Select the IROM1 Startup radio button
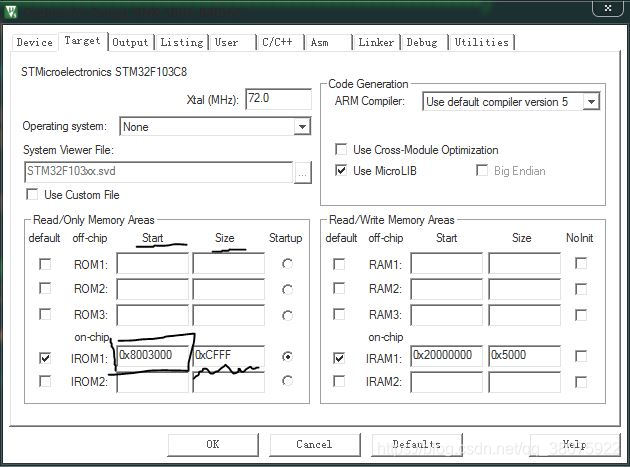The width and height of the screenshot is (630, 467). pyautogui.click(x=287, y=356)
